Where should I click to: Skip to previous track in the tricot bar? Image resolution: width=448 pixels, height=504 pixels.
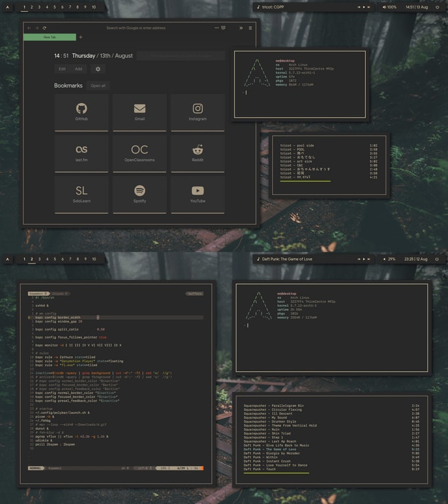pyautogui.click(x=359, y=7)
